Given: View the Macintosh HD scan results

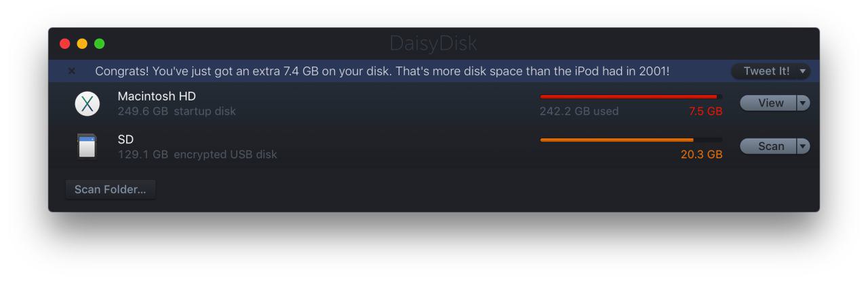Looking at the screenshot, I should (768, 103).
